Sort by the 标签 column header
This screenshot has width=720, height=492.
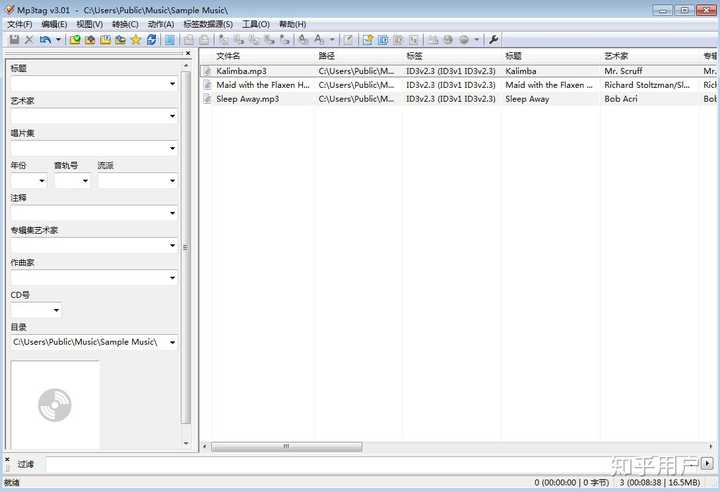pyautogui.click(x=452, y=56)
